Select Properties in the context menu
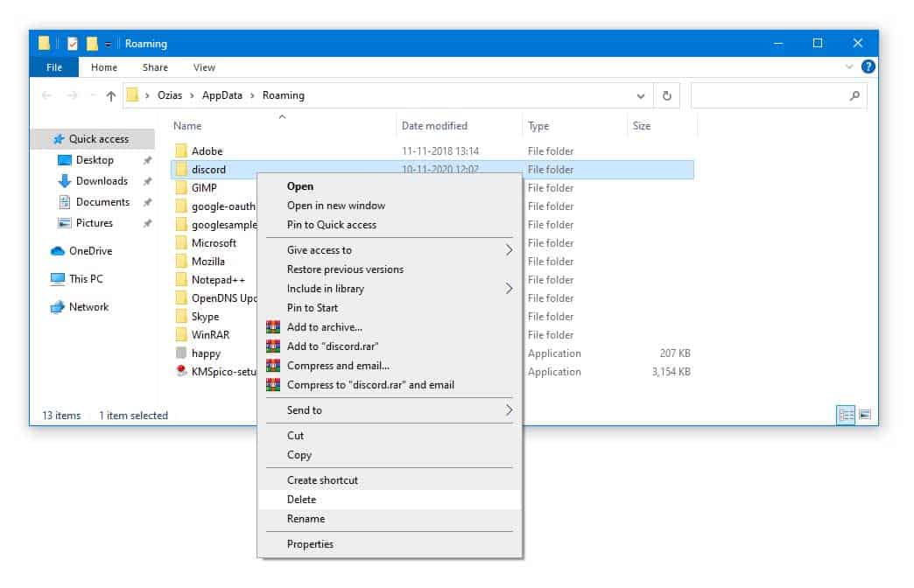Viewport: 914px width, 588px height. [x=390, y=544]
